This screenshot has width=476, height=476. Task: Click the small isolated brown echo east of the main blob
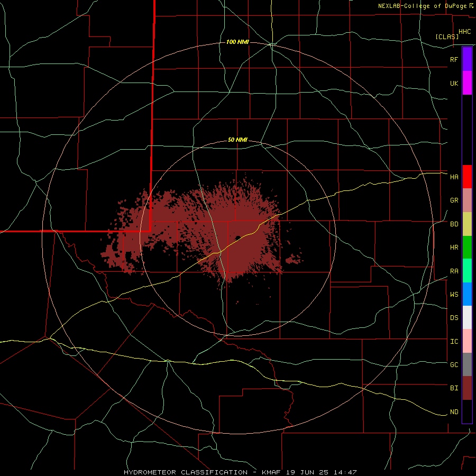294,259
